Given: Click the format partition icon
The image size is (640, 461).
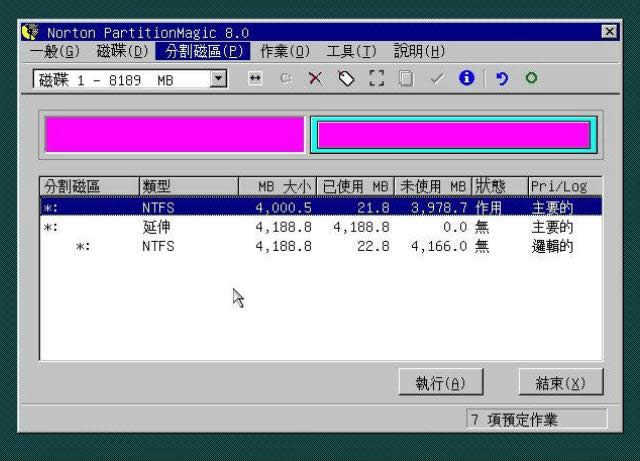Looking at the screenshot, I should (x=376, y=79).
